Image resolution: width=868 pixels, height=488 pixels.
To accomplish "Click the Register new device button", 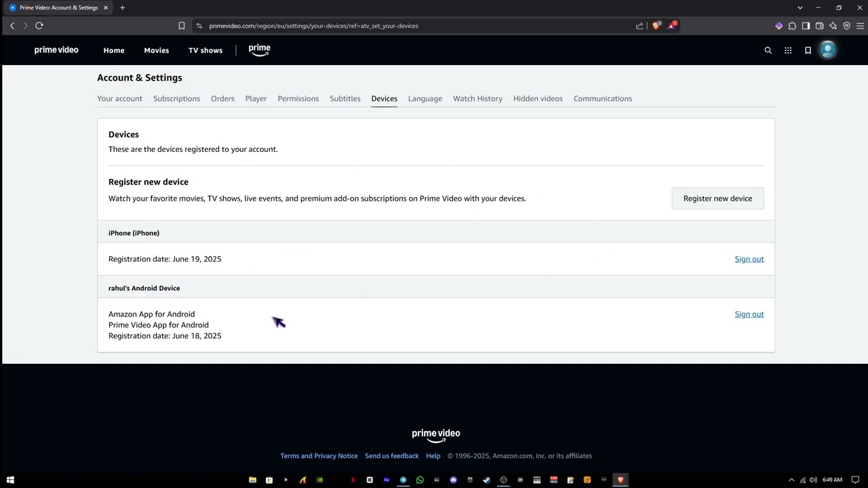I will point(717,199).
